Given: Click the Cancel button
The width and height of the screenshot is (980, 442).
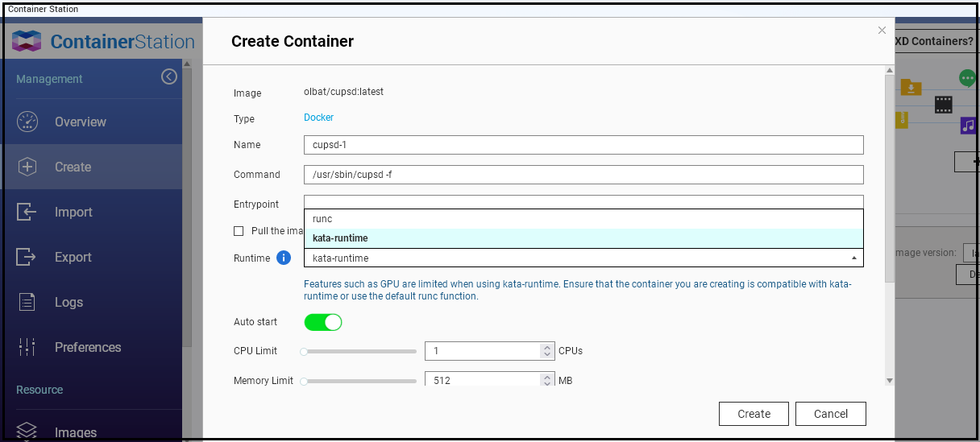Looking at the screenshot, I should tap(831, 414).
